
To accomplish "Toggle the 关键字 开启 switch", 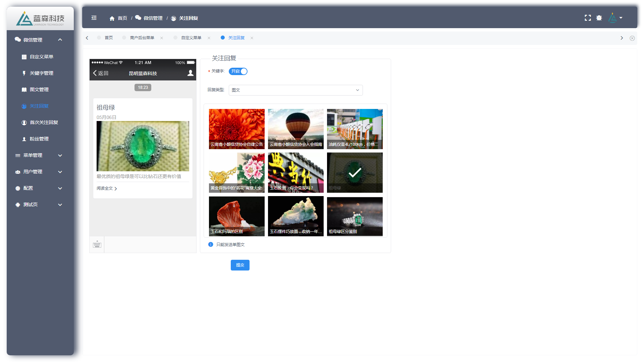I will coord(238,71).
